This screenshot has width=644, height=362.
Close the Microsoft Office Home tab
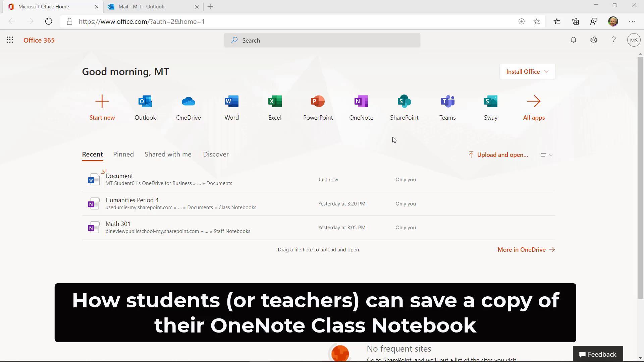coord(97,7)
